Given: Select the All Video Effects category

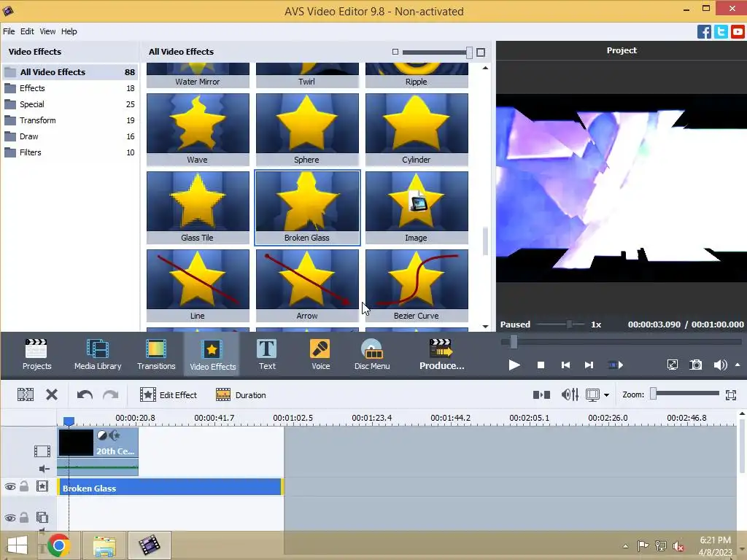Looking at the screenshot, I should 69,72.
